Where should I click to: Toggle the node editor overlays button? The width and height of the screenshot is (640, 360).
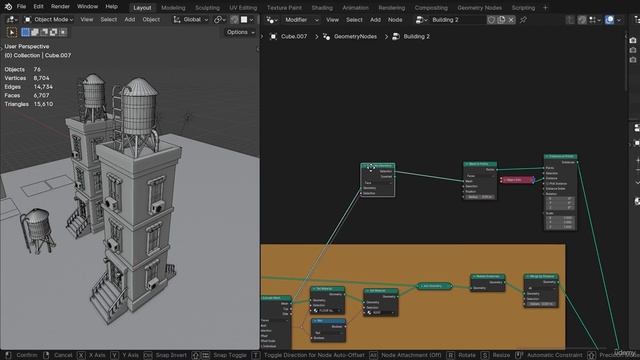609,20
